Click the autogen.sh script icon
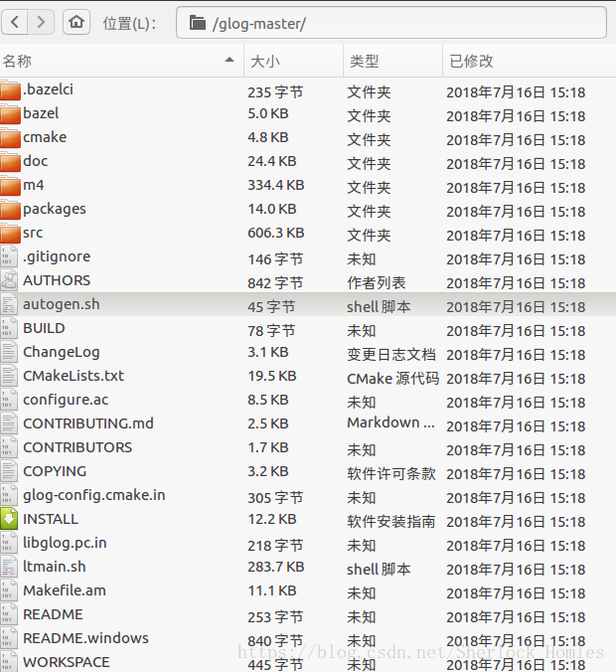 pyautogui.click(x=9, y=304)
